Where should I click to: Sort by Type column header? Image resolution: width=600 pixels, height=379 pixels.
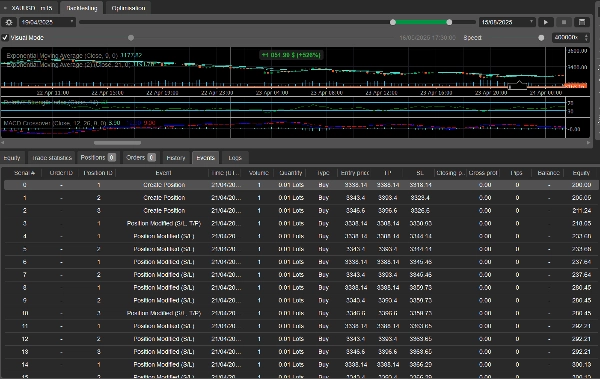[x=323, y=173]
